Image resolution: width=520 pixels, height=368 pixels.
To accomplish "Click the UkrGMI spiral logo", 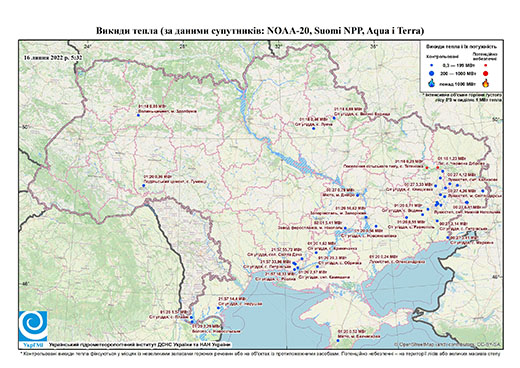I will (33, 326).
